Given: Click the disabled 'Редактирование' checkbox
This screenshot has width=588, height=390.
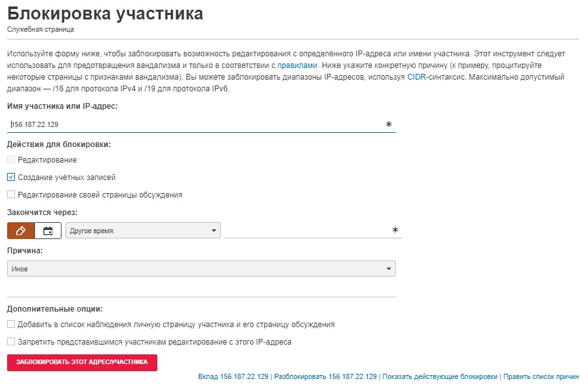Looking at the screenshot, I should 11,159.
